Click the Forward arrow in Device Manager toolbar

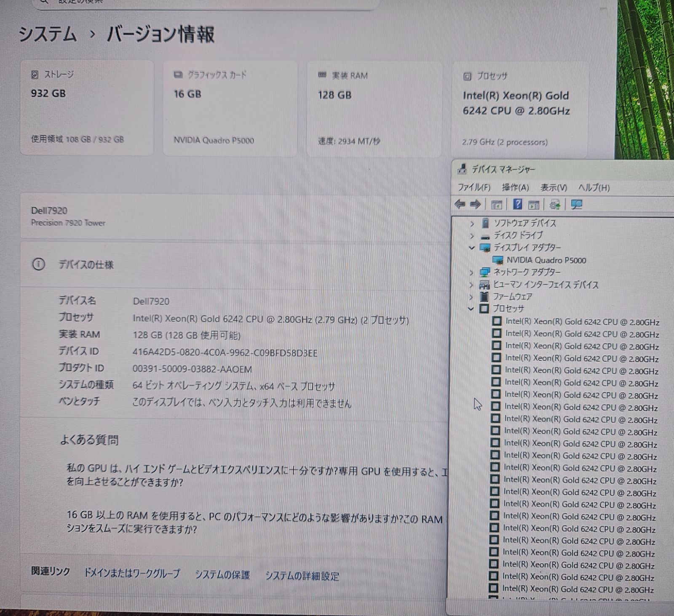475,205
